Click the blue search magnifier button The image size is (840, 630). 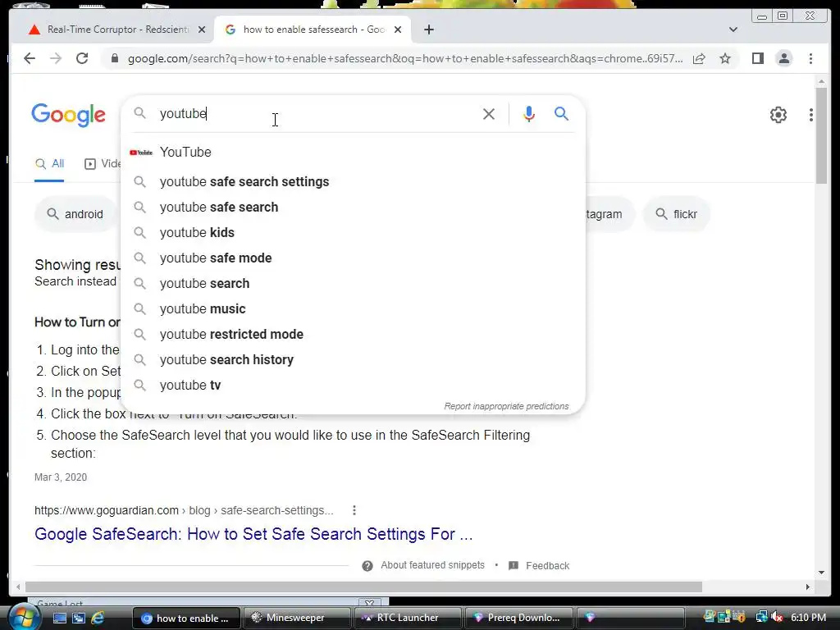[561, 113]
